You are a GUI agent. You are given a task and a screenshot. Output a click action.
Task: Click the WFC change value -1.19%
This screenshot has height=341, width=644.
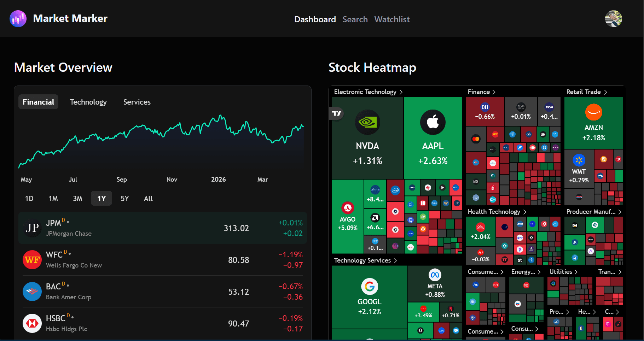(x=291, y=254)
